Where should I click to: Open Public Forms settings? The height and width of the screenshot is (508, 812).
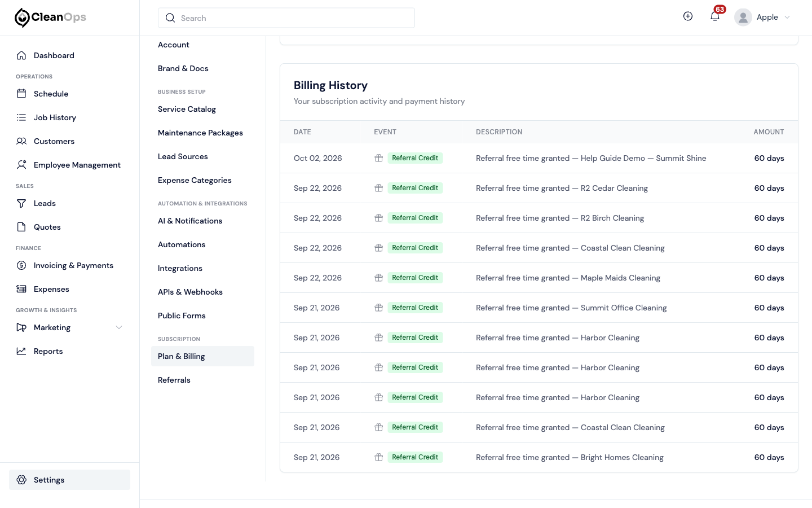[182, 316]
